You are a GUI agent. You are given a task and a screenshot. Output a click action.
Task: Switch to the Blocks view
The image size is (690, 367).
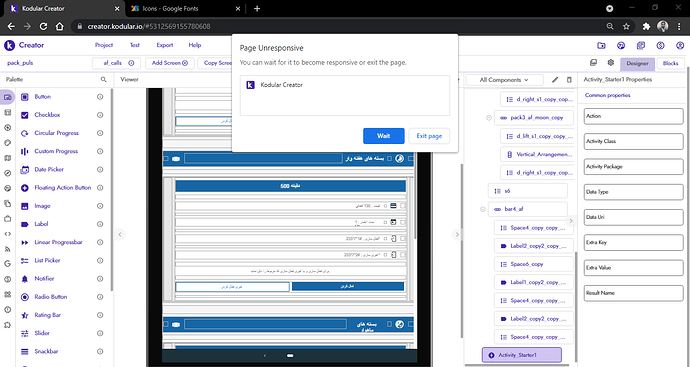(x=670, y=63)
